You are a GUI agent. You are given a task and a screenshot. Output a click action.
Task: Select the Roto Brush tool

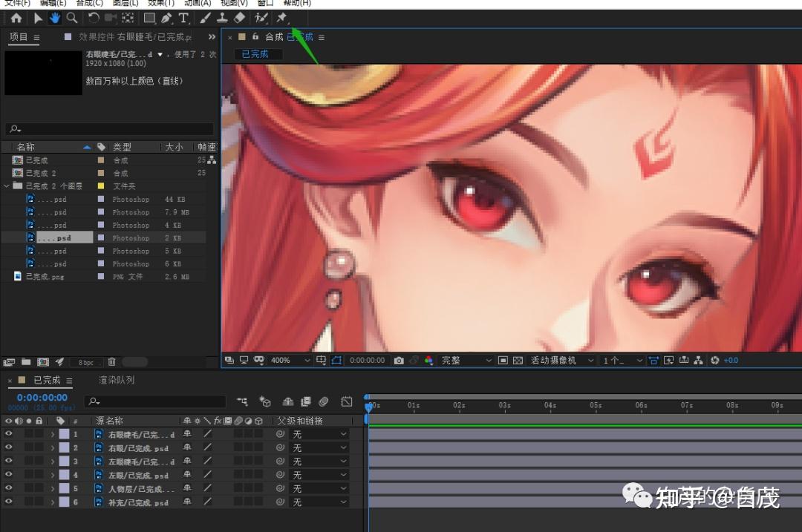click(x=261, y=19)
